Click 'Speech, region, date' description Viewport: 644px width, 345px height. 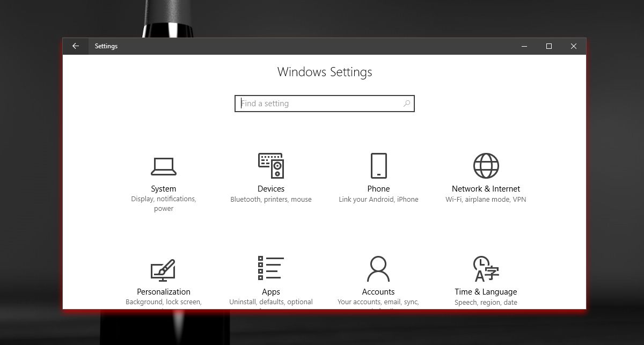[x=486, y=302]
